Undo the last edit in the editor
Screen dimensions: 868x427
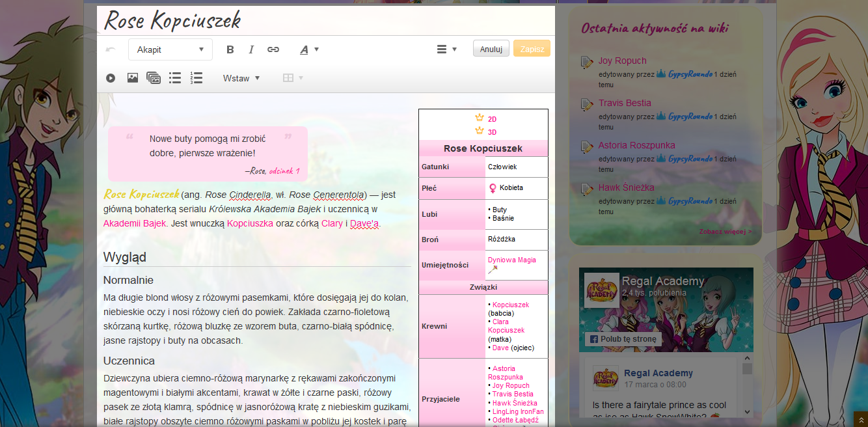(111, 49)
